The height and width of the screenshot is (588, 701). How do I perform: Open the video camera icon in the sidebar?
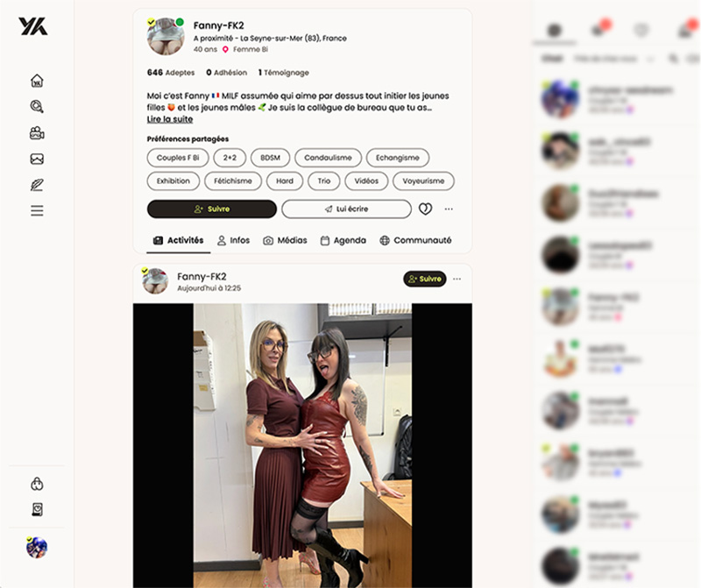[x=37, y=133]
